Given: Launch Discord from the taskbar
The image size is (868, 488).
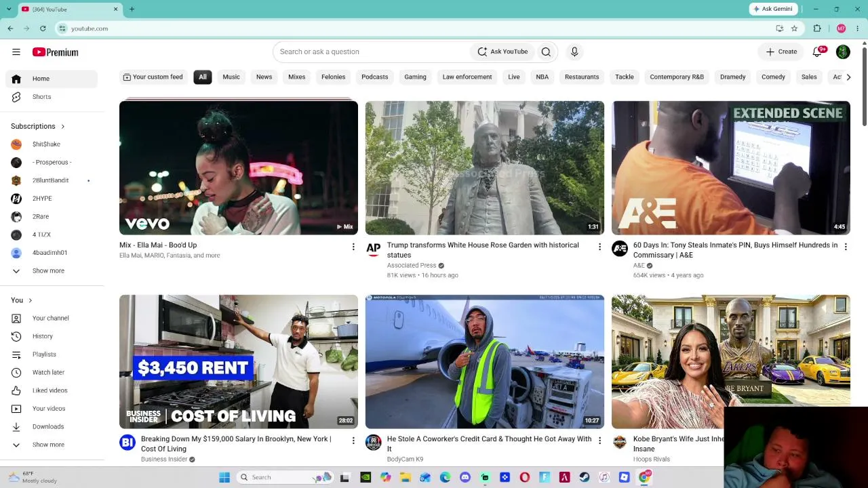Looking at the screenshot, I should (465, 477).
